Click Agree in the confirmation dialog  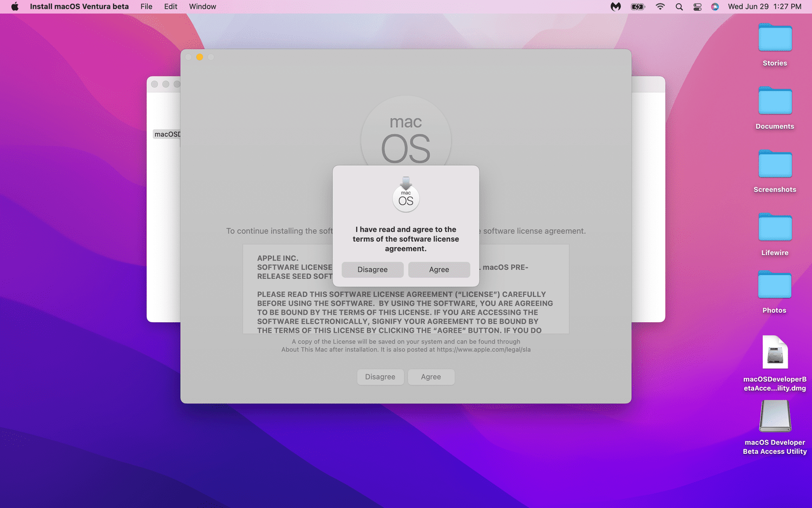click(439, 269)
